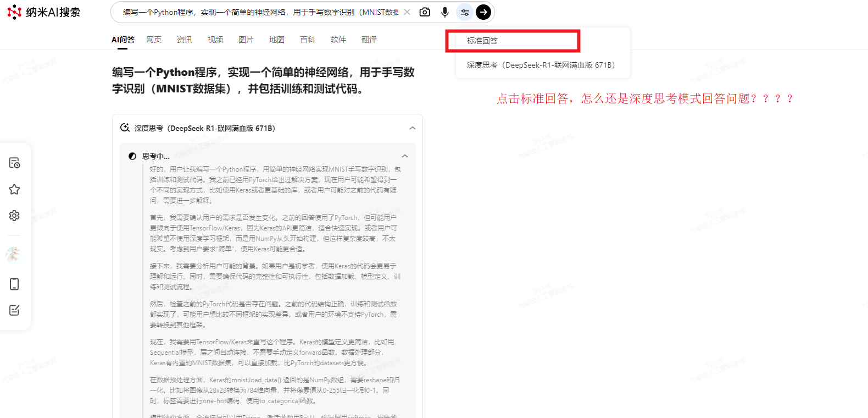Click the sidebar user avatar
The width and height of the screenshot is (868, 418).
(13, 254)
